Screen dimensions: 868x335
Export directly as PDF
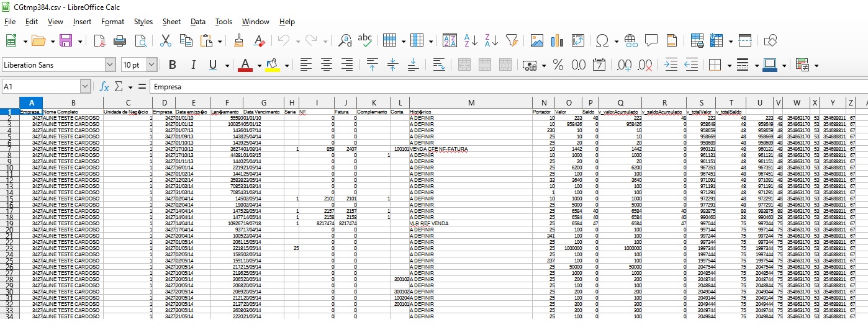tap(99, 41)
